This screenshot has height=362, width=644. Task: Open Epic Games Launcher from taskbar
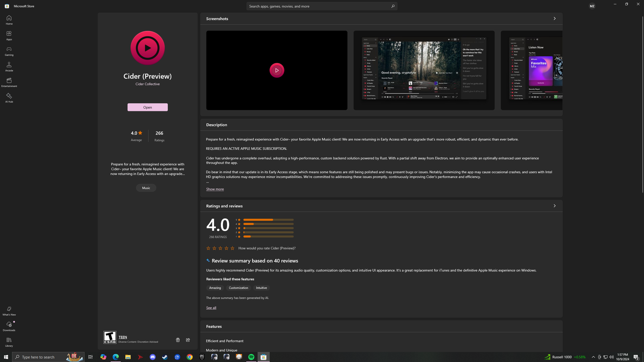pos(202,357)
